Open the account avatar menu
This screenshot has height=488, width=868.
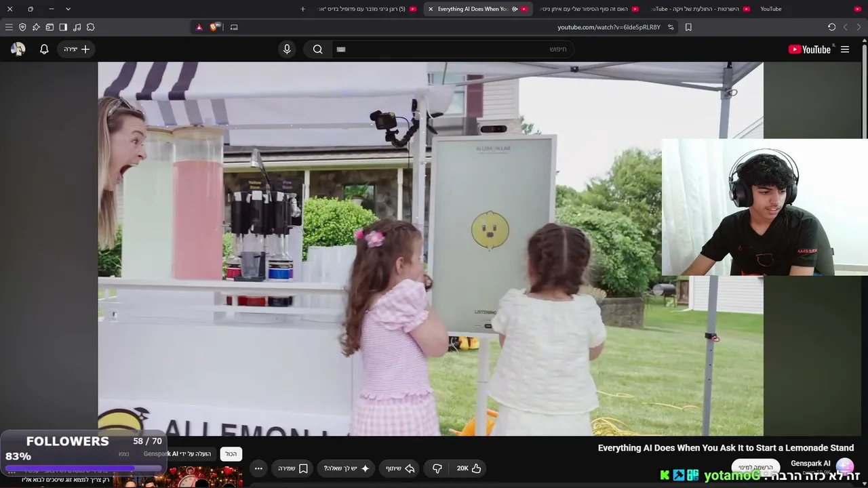pos(18,49)
